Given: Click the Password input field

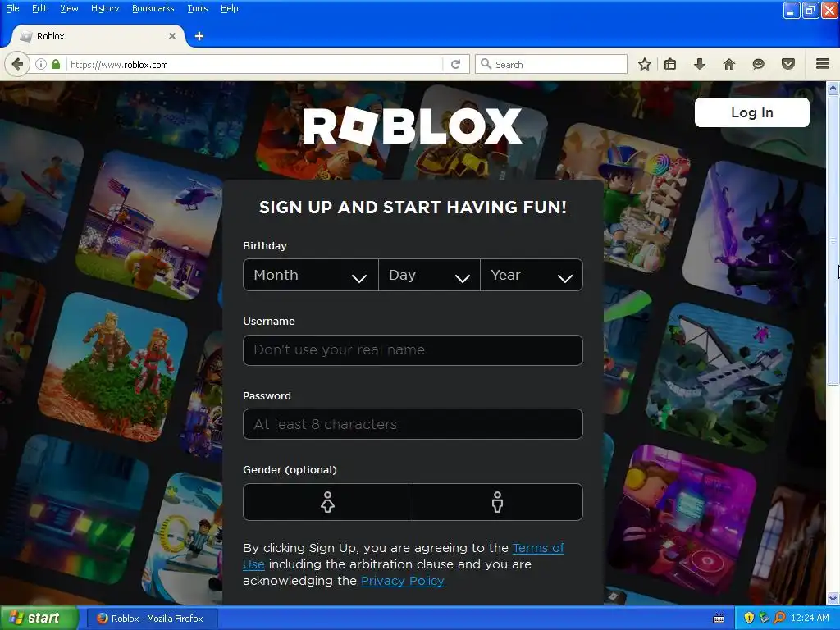Looking at the screenshot, I should 413,424.
